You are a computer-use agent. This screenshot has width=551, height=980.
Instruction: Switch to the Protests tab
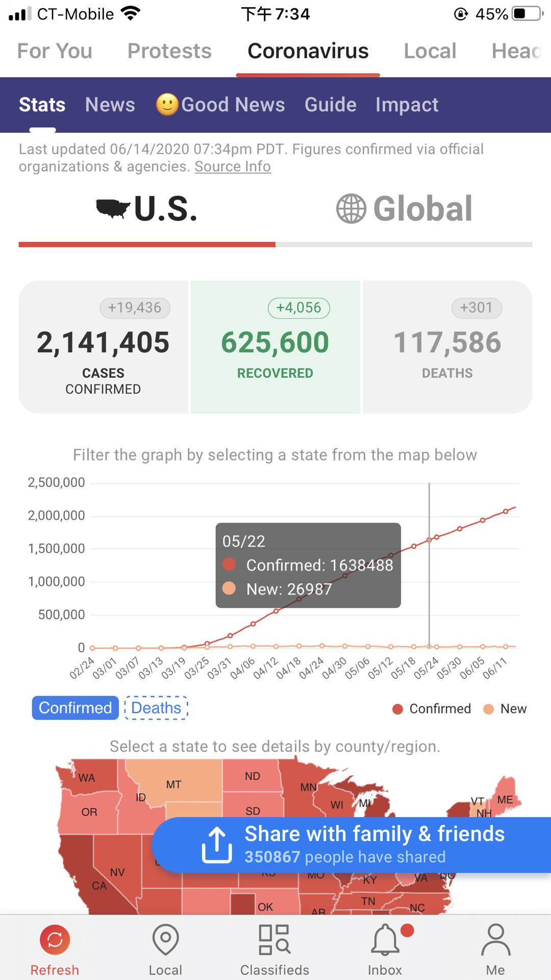[x=169, y=51]
